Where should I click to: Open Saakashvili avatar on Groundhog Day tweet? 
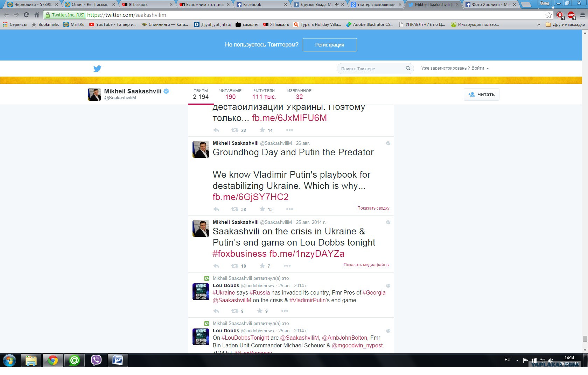pyautogui.click(x=201, y=149)
